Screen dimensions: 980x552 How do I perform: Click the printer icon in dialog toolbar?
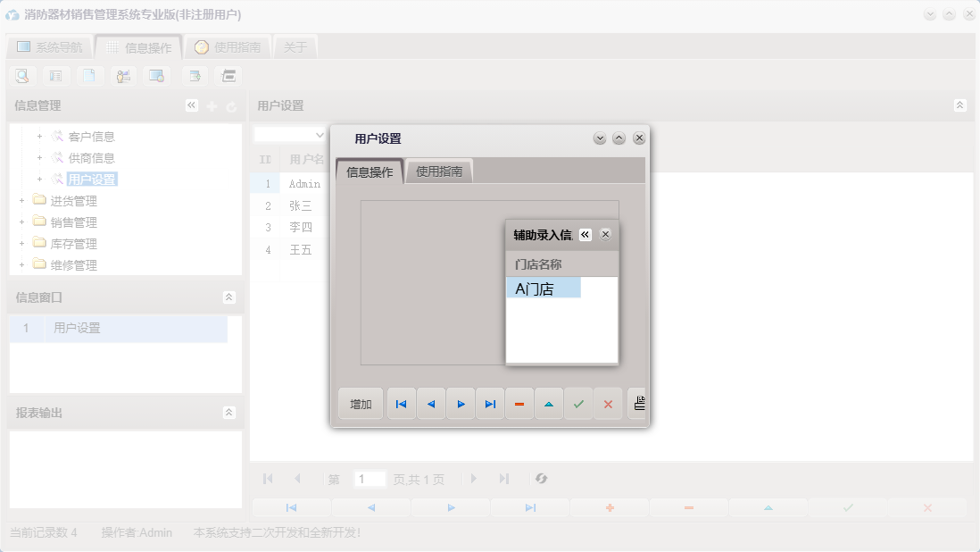pos(637,404)
